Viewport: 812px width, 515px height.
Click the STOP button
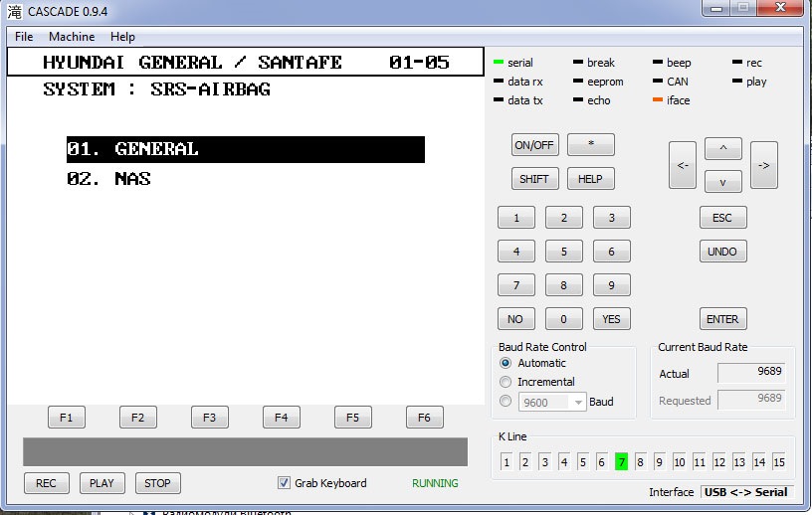(158, 483)
